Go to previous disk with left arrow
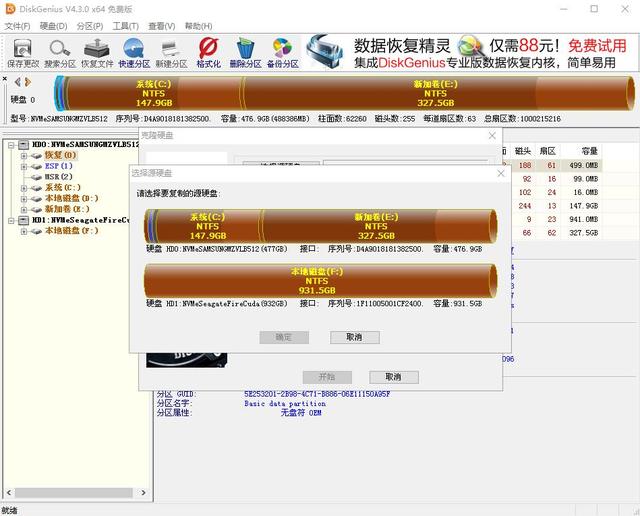Screen dimensions: 640x516 point(18,82)
